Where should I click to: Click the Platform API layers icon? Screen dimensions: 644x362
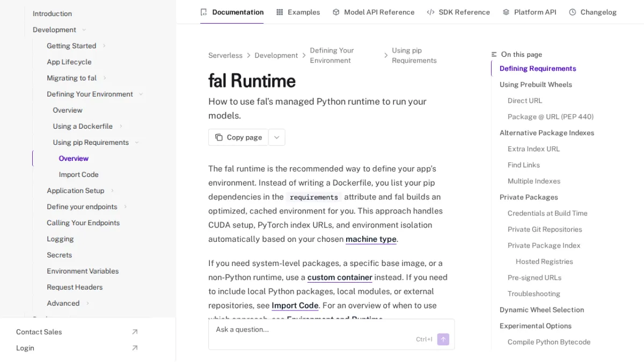[x=506, y=12]
